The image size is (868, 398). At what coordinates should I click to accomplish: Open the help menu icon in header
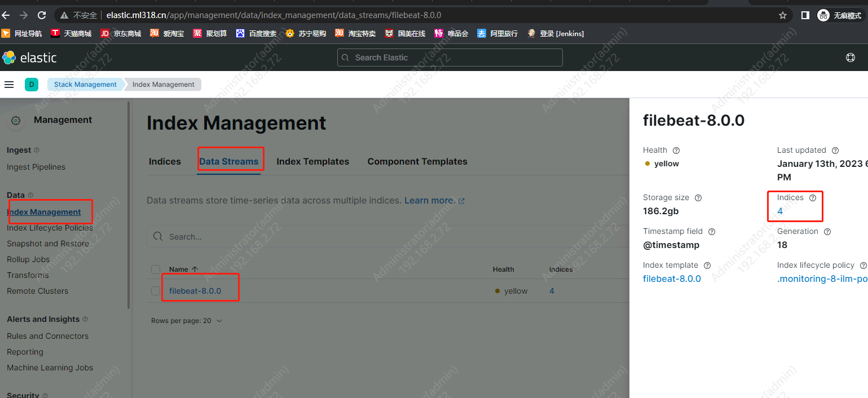pos(851,58)
